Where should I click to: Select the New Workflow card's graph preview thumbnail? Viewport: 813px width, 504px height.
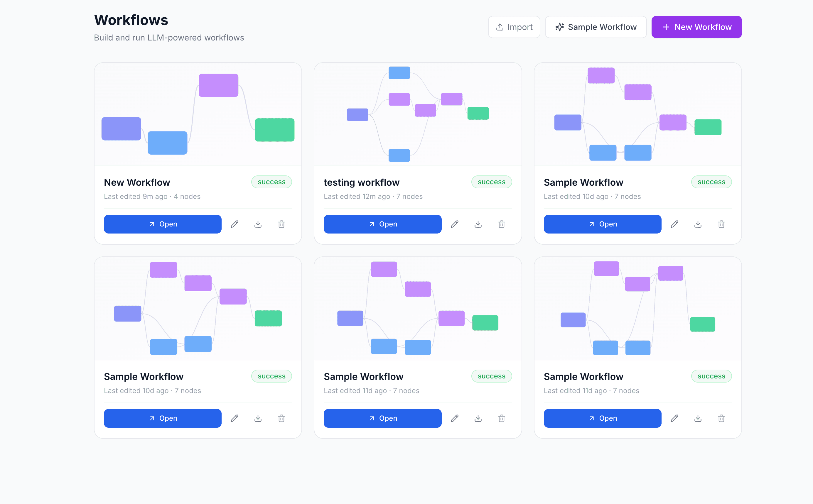[x=198, y=114]
